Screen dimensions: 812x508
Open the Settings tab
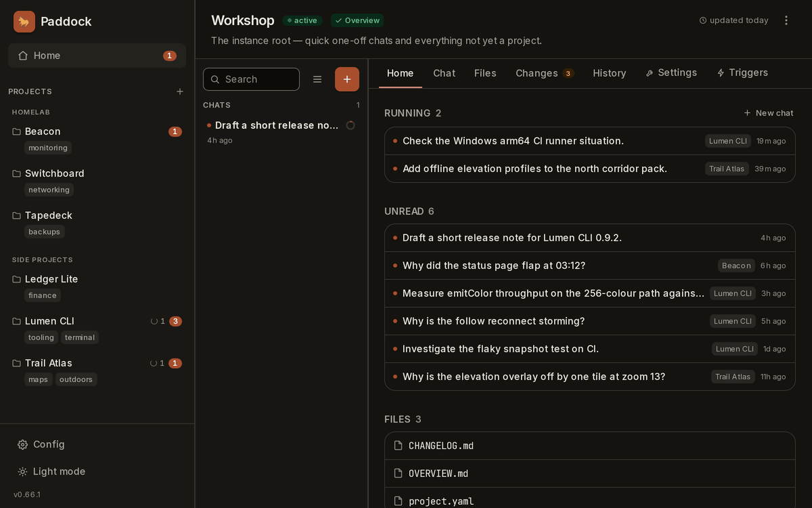click(671, 72)
